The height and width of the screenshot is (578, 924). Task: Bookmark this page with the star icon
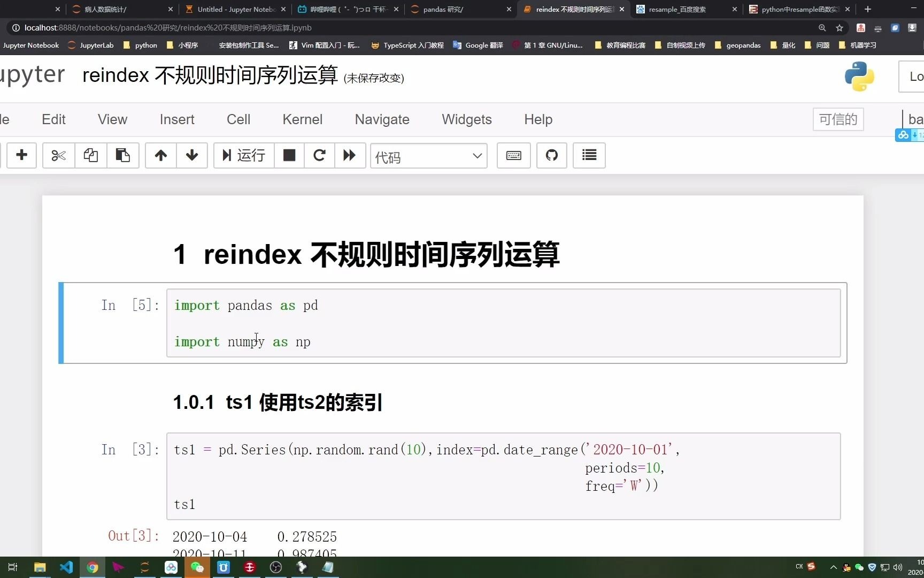[x=840, y=28]
